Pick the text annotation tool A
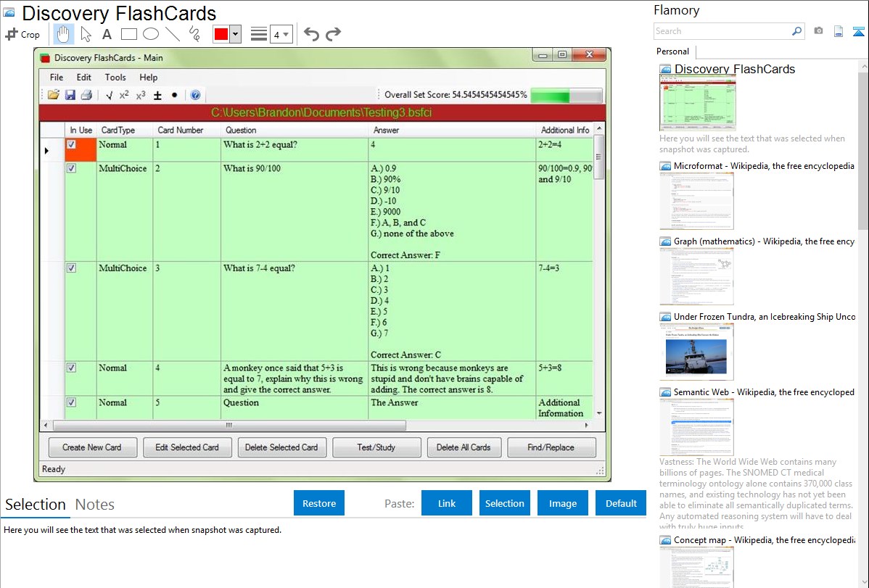The image size is (869, 588). tap(107, 34)
